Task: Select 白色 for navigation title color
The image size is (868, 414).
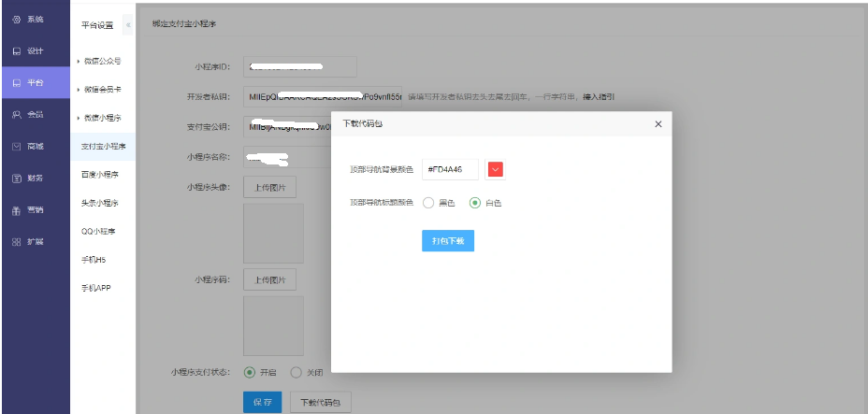Action: [475, 203]
